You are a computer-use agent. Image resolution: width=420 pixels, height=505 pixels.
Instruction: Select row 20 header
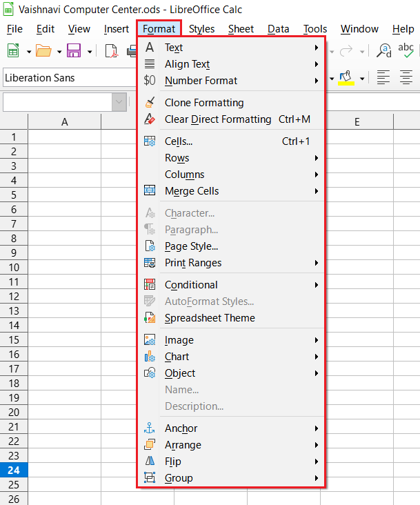coord(14,413)
